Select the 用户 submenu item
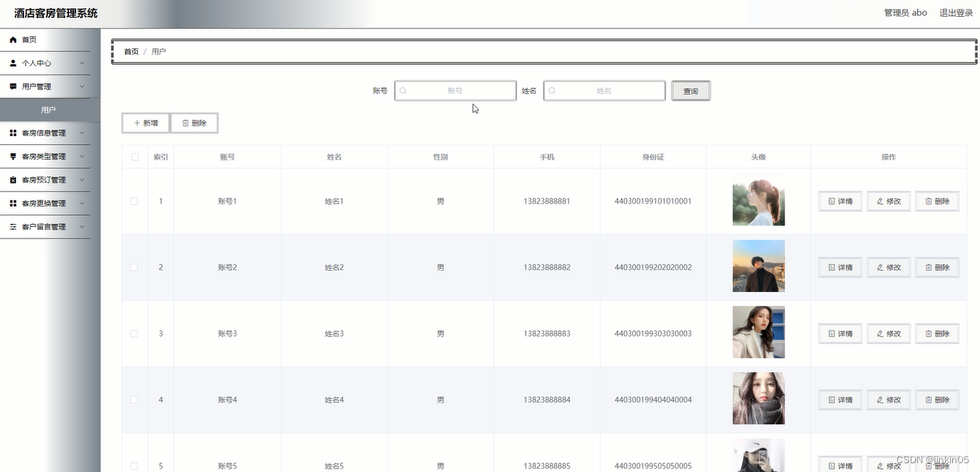 [x=48, y=110]
